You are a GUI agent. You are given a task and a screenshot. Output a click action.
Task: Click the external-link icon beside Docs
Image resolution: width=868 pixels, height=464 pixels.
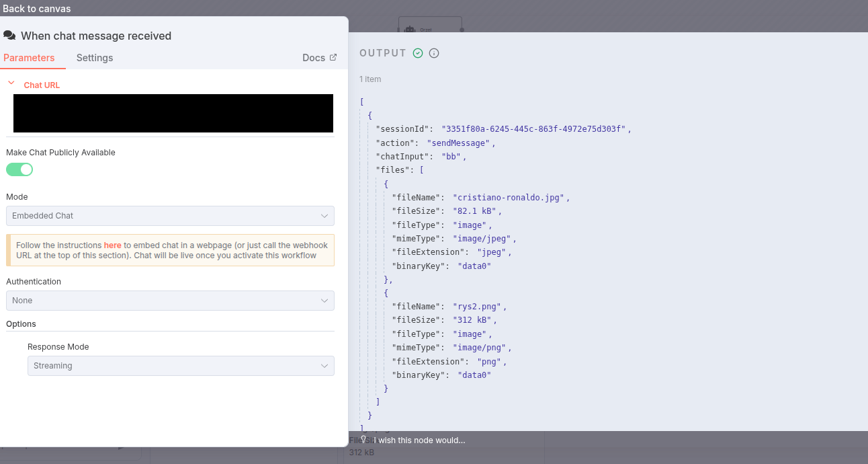pyautogui.click(x=333, y=58)
